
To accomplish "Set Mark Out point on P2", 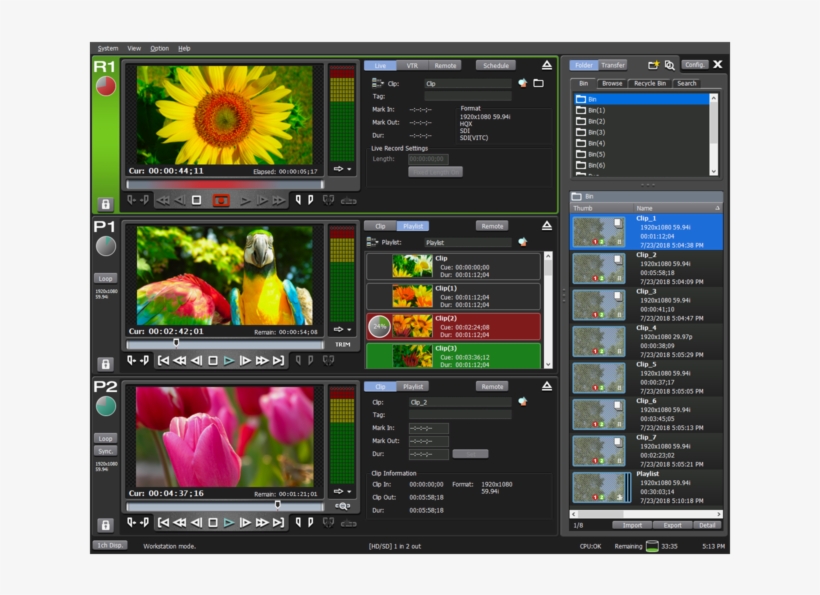I will coord(310,522).
